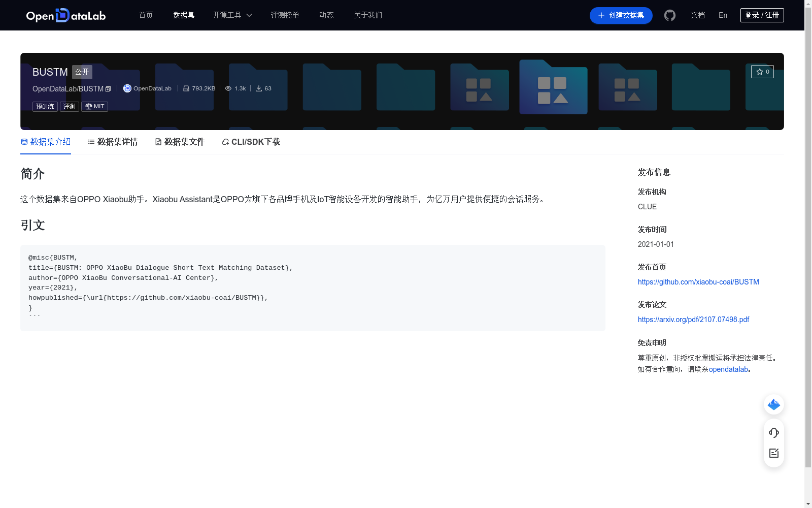Switch to the 数据集文件 tab
Screen dimensions: 812x508
point(180,142)
